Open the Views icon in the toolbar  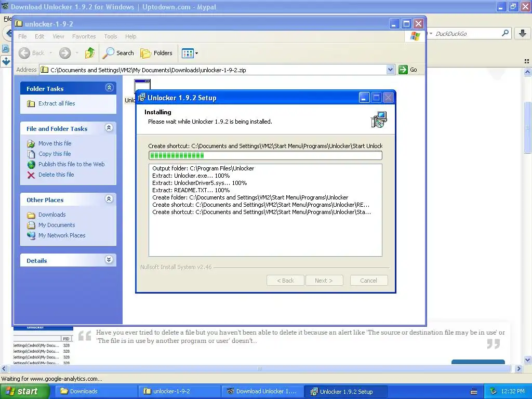187,53
